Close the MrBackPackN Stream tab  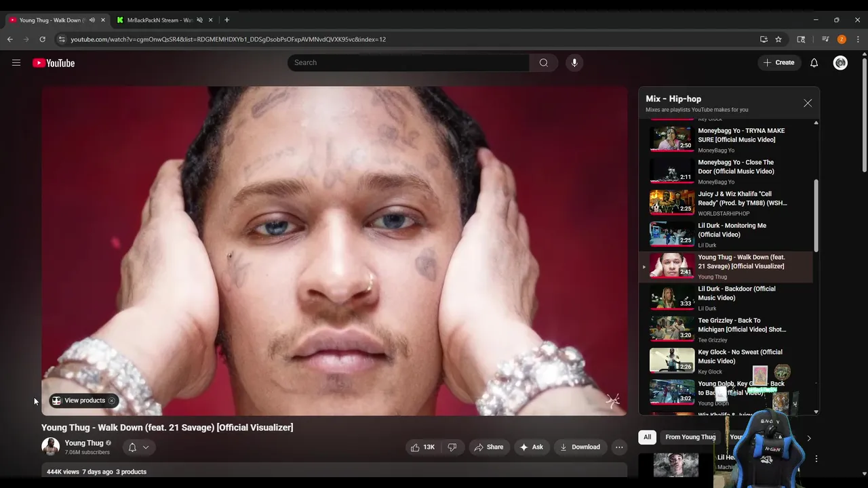210,20
